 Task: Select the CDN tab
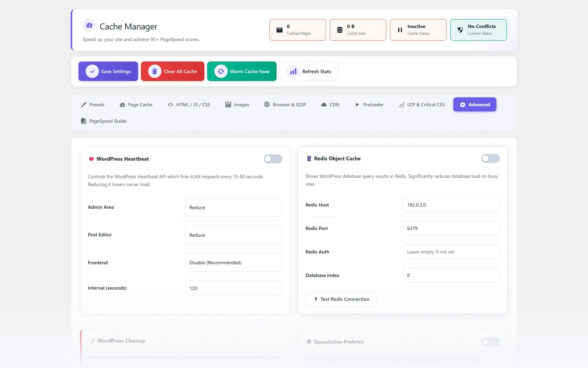(330, 105)
